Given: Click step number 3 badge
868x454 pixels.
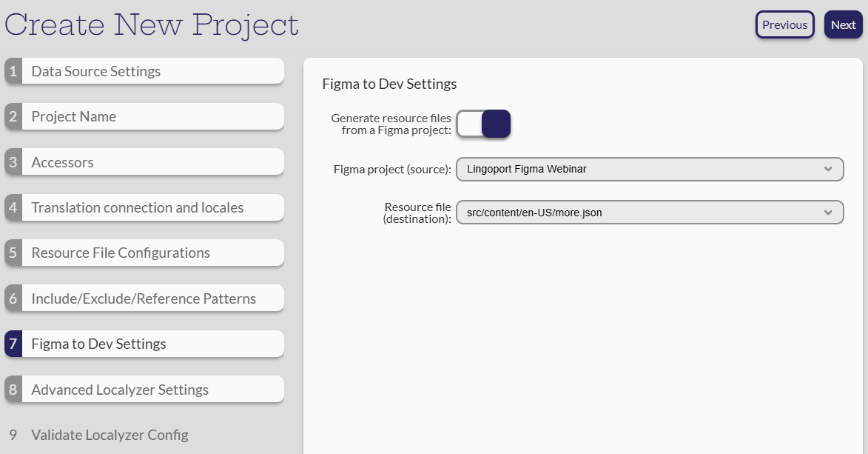Looking at the screenshot, I should [x=13, y=163].
